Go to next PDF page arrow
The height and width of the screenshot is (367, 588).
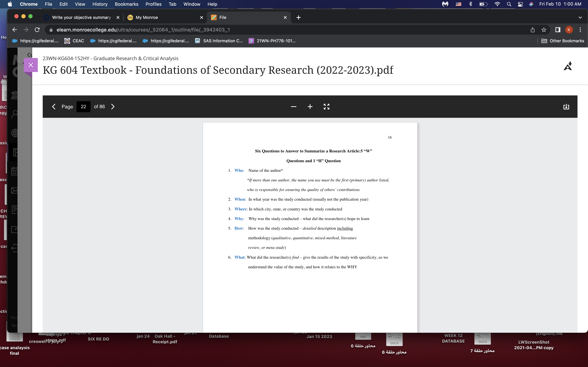(x=113, y=107)
